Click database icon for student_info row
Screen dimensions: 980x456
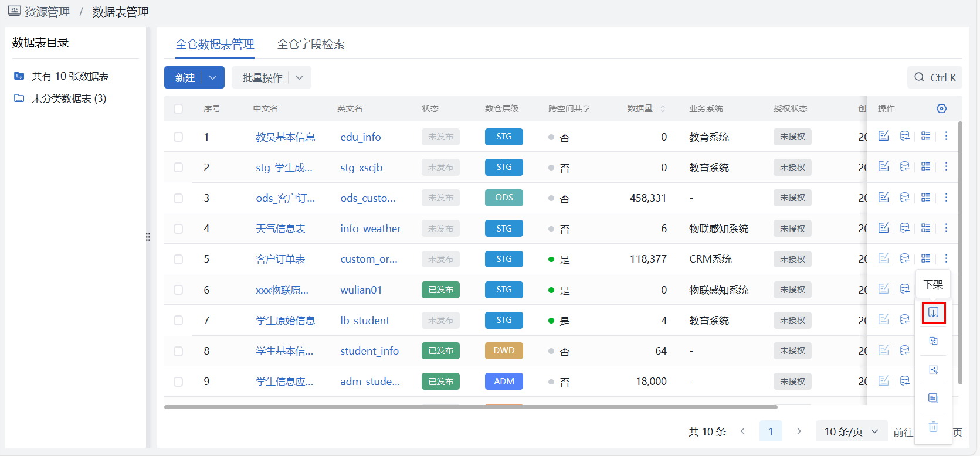[x=905, y=350]
